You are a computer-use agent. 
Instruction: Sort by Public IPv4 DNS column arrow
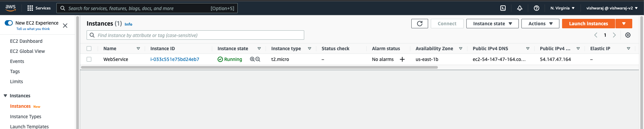[x=528, y=49]
